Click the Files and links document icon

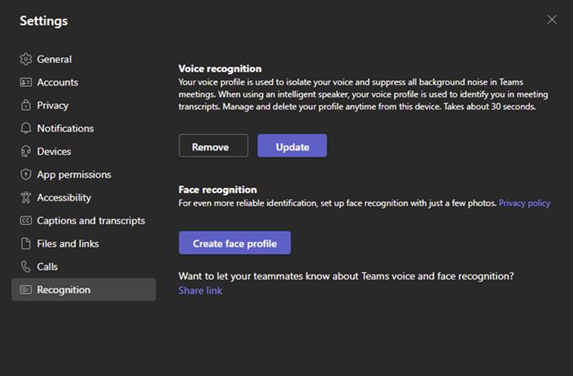pos(26,243)
